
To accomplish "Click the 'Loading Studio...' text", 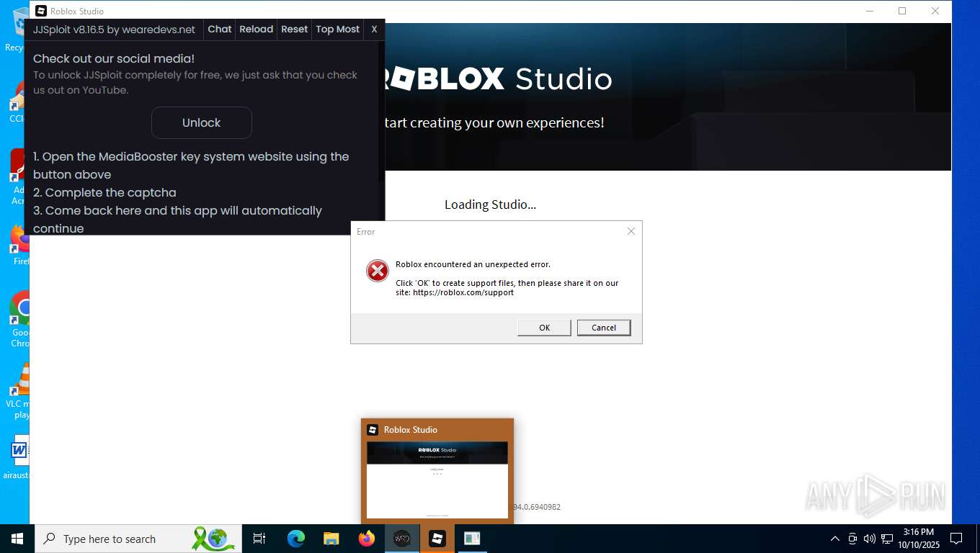I will pyautogui.click(x=490, y=204).
